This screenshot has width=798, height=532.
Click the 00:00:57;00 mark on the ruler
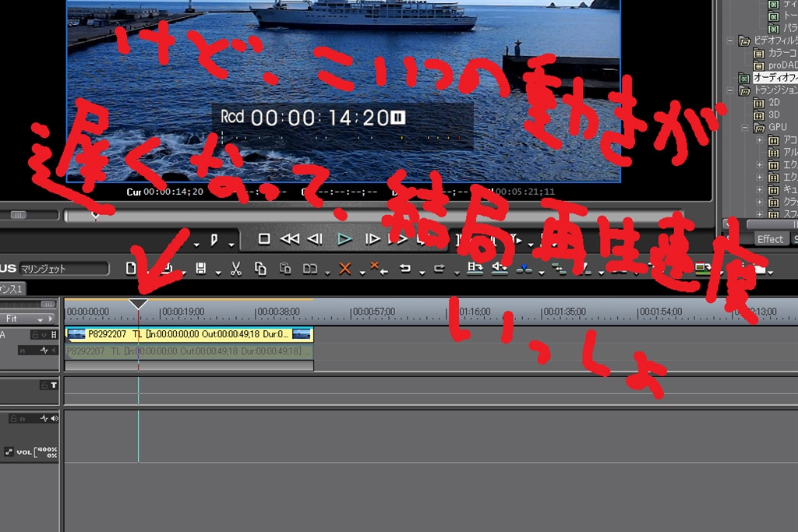pos(373,312)
